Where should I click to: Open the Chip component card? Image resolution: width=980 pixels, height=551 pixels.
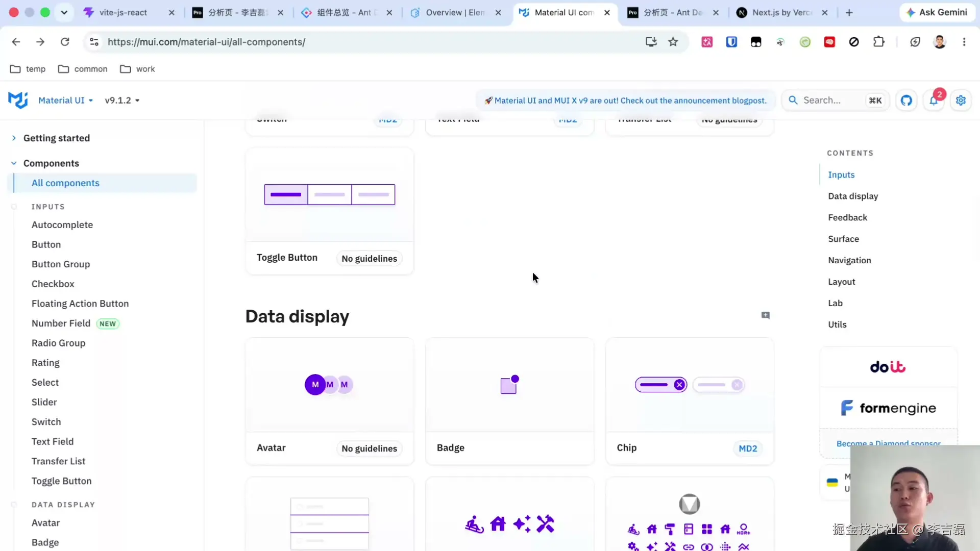tap(690, 402)
